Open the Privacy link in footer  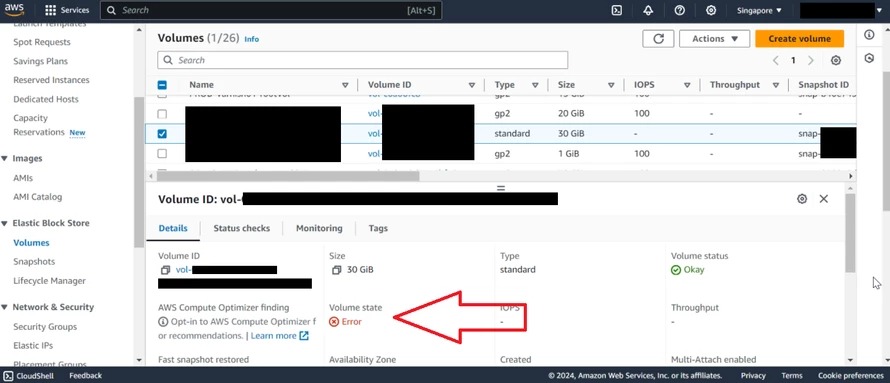point(753,376)
